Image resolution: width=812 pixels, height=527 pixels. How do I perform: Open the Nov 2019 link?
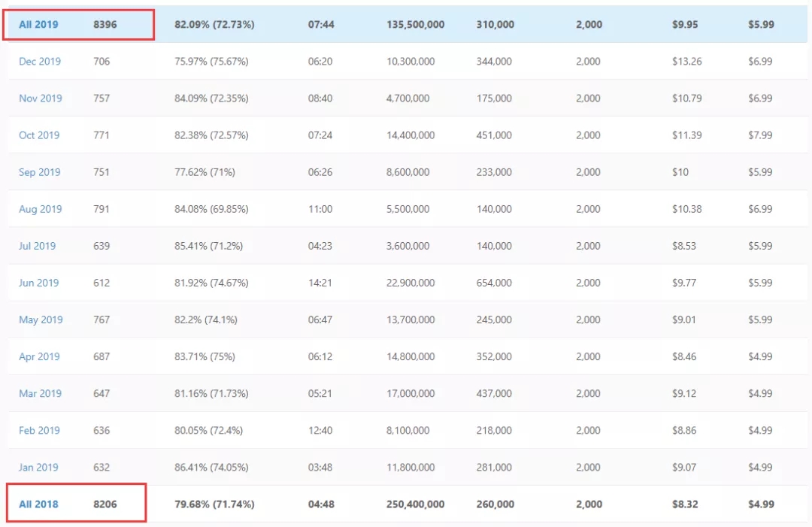(40, 98)
